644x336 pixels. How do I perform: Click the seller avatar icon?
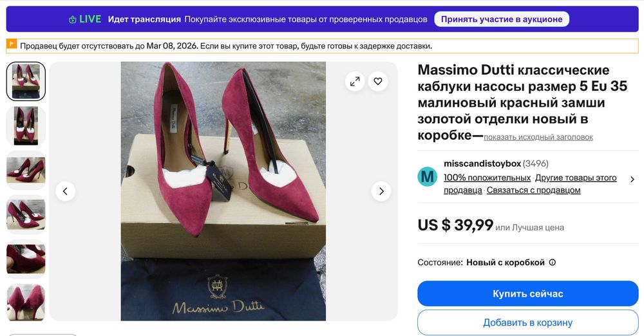pyautogui.click(x=427, y=176)
